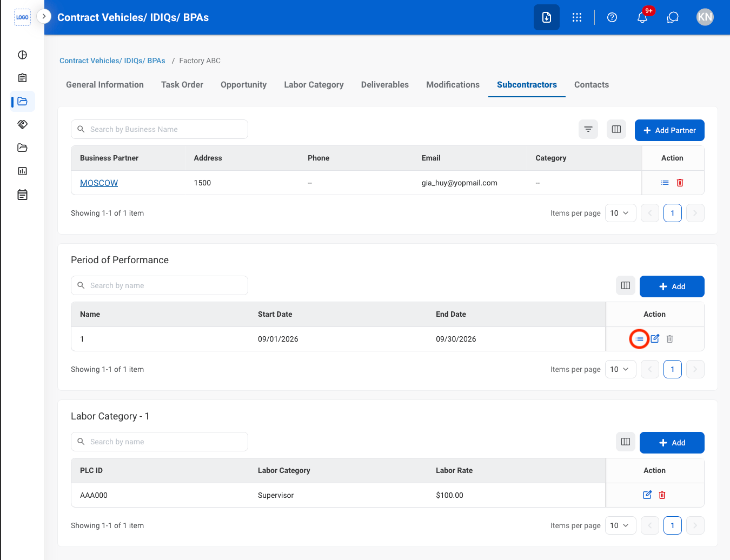730x560 pixels.
Task: Switch to the Task Order tab
Action: click(x=182, y=85)
